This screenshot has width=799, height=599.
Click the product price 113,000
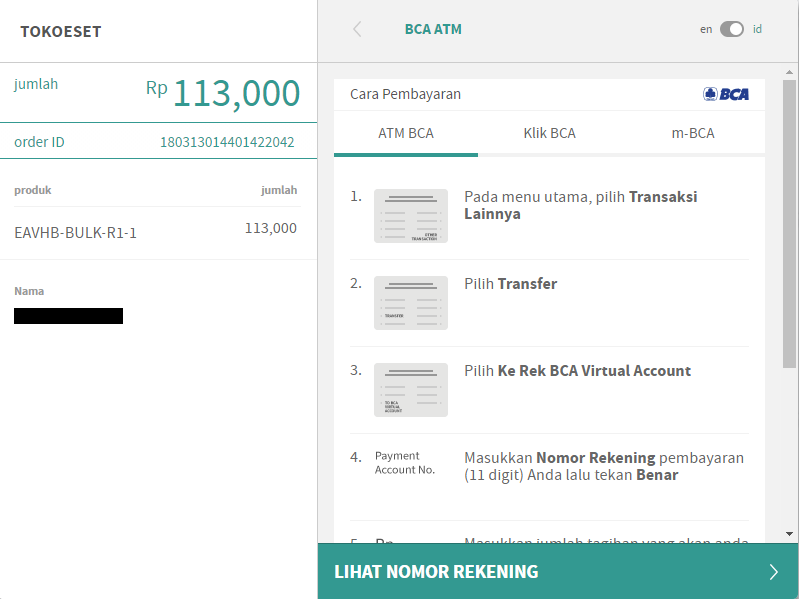271,228
